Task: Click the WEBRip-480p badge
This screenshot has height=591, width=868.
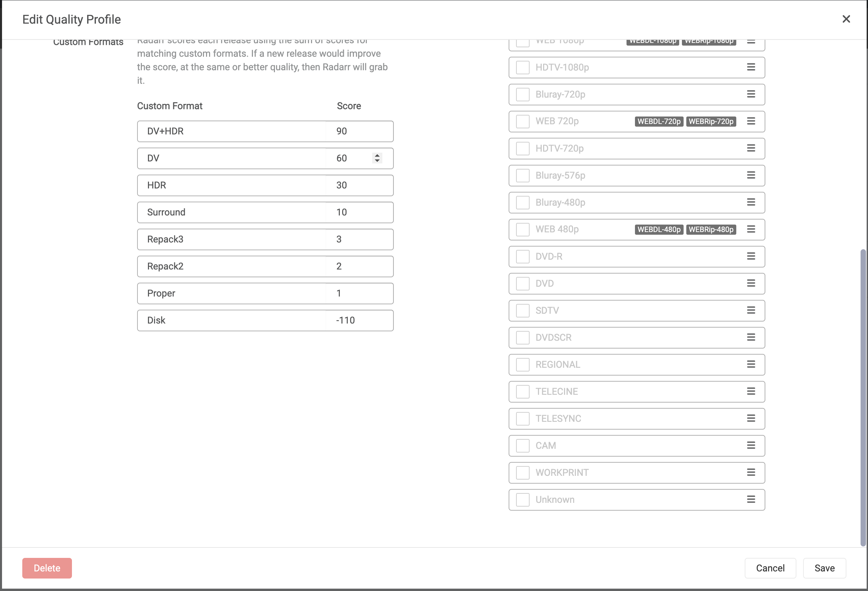Action: point(711,229)
